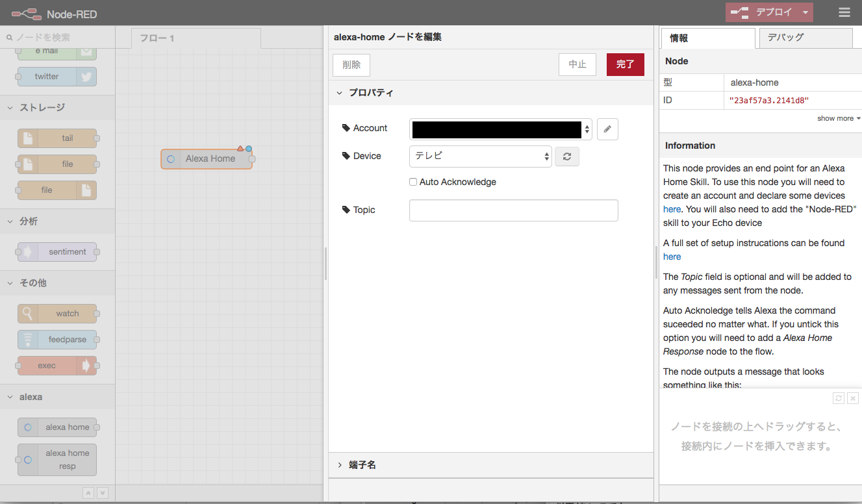Click the Information heading
Screen dimensions: 862x504
690,146
